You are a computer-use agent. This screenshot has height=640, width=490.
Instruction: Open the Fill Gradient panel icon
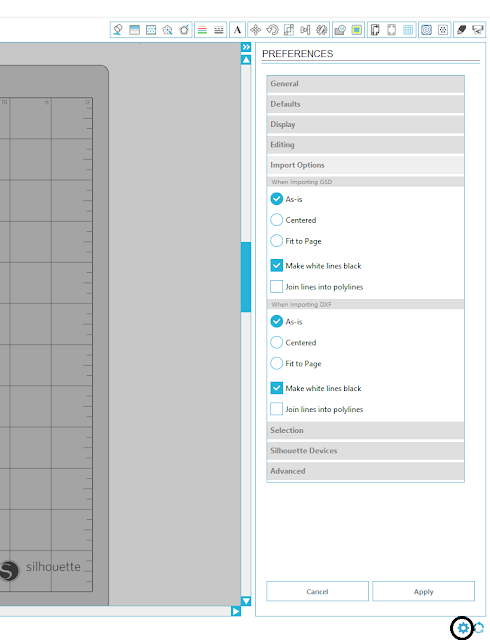134,30
